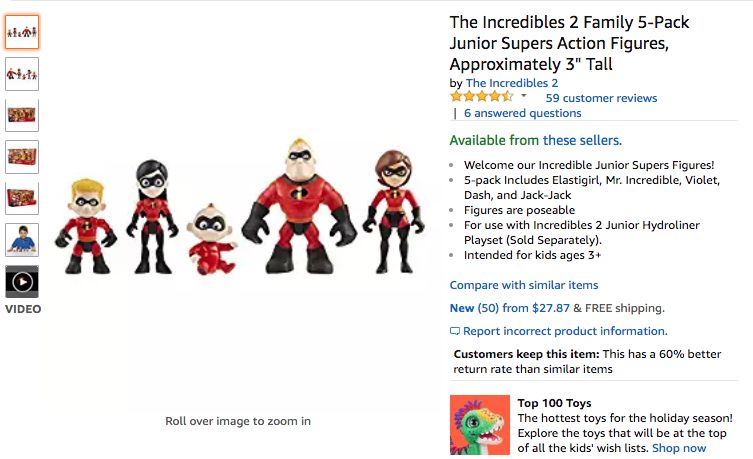Open Compare with similar items
This screenshot has height=459, width=753.
coord(524,285)
